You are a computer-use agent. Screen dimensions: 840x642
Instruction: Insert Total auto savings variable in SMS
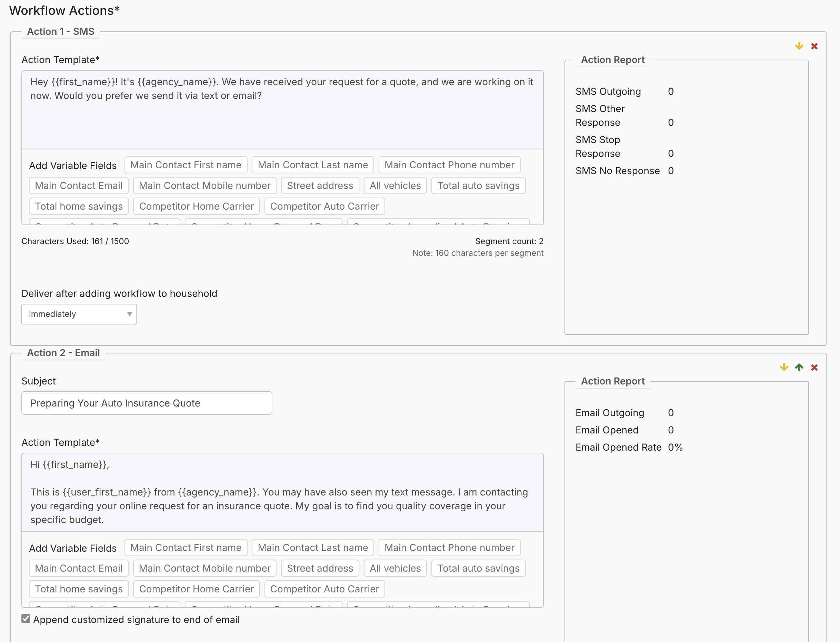pos(478,186)
